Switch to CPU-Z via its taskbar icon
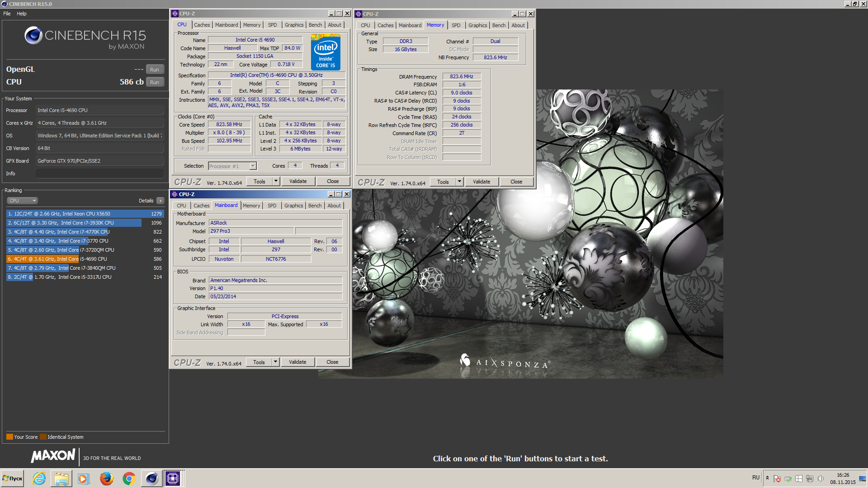This screenshot has height=488, width=868. click(x=173, y=479)
